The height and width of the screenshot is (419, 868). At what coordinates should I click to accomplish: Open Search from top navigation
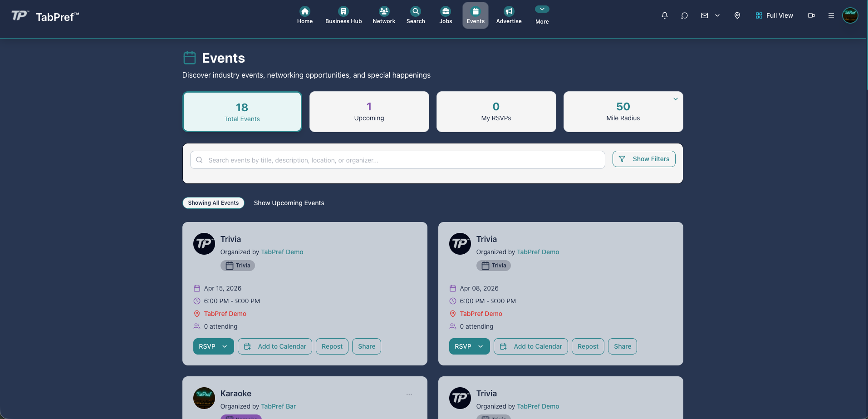(x=416, y=15)
